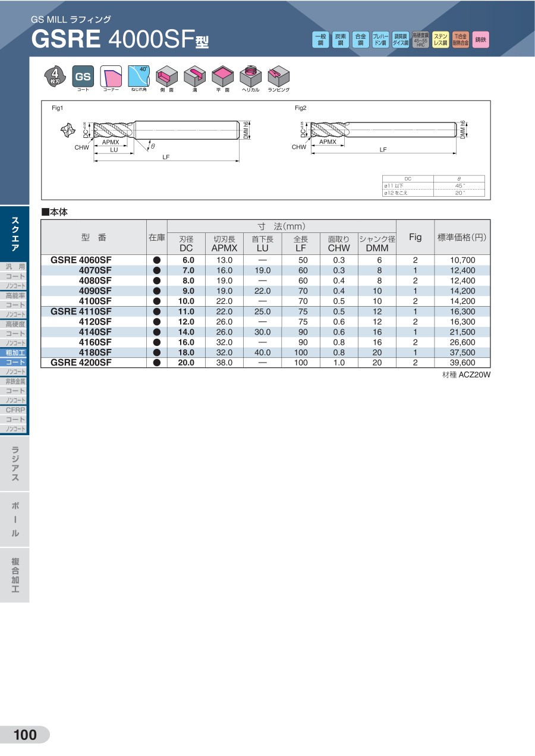This screenshot has width=535, height=756.
Task: Select the pink 鋳鉄 material badge
Action: tap(481, 40)
